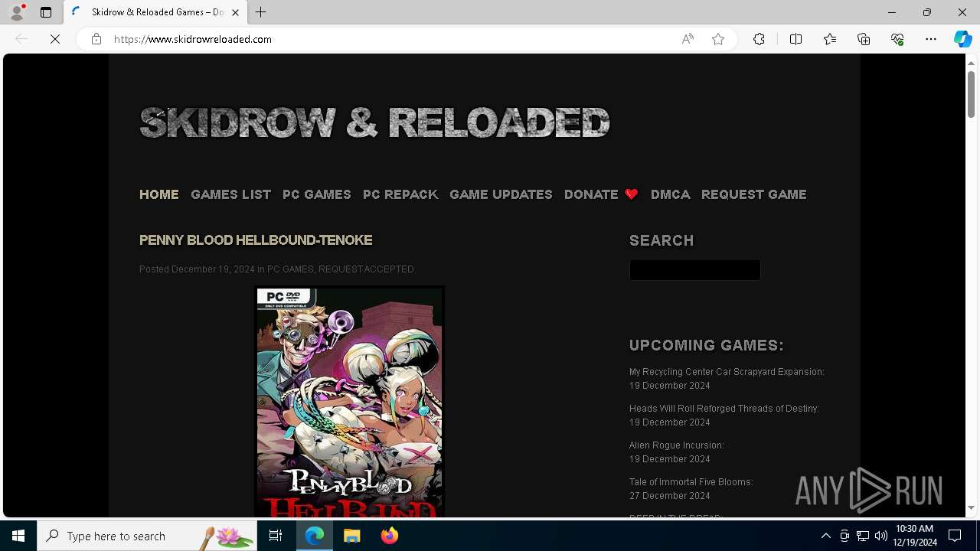Add this page to favorites star
This screenshot has width=980, height=551.
click(718, 39)
